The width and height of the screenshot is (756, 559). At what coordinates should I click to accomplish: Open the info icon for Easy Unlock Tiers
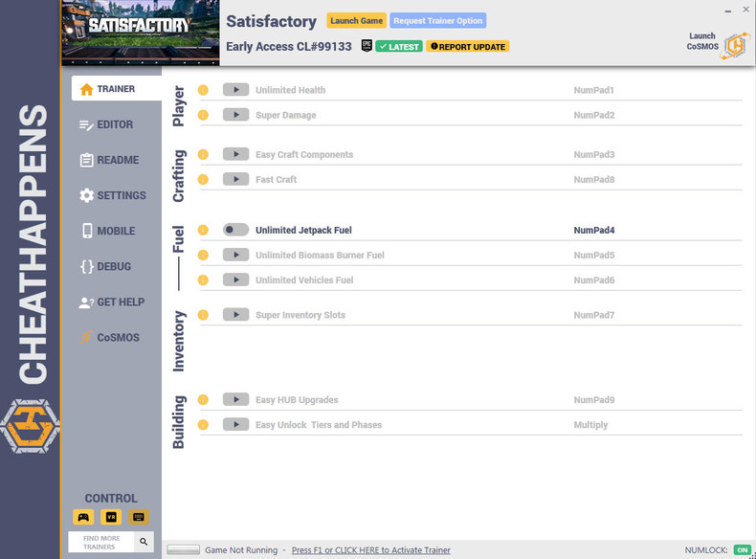click(203, 425)
